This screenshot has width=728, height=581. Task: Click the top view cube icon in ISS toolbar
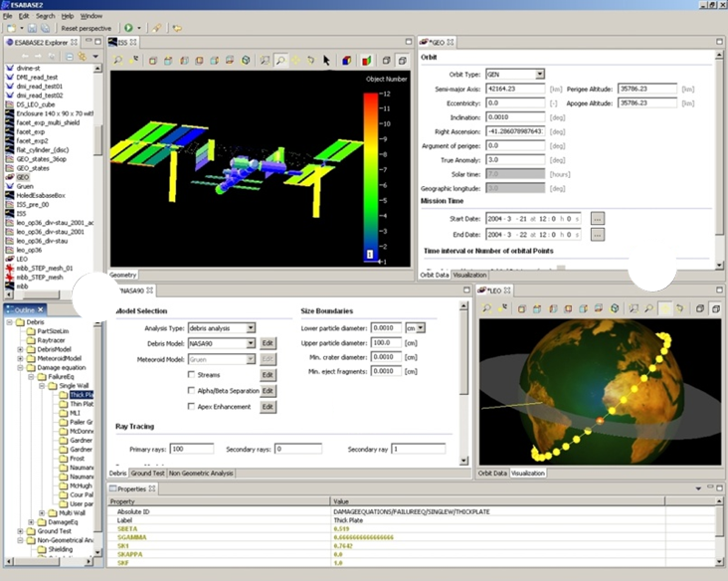168,61
